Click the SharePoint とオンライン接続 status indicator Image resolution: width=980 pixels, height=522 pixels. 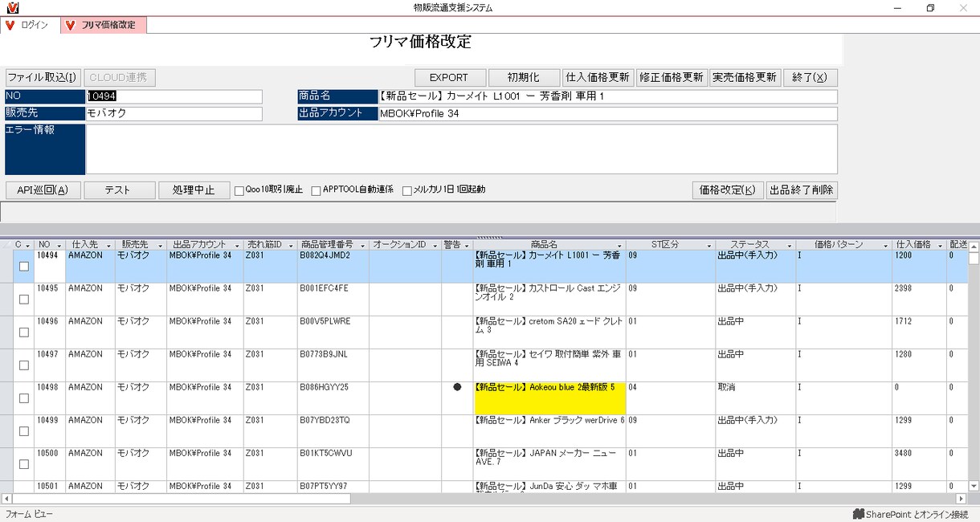pos(910,514)
